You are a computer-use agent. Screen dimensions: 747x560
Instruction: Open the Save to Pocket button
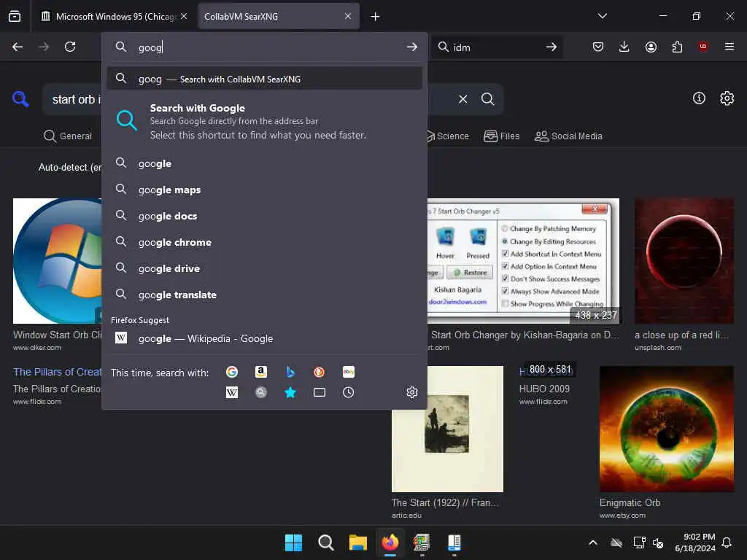pos(598,47)
